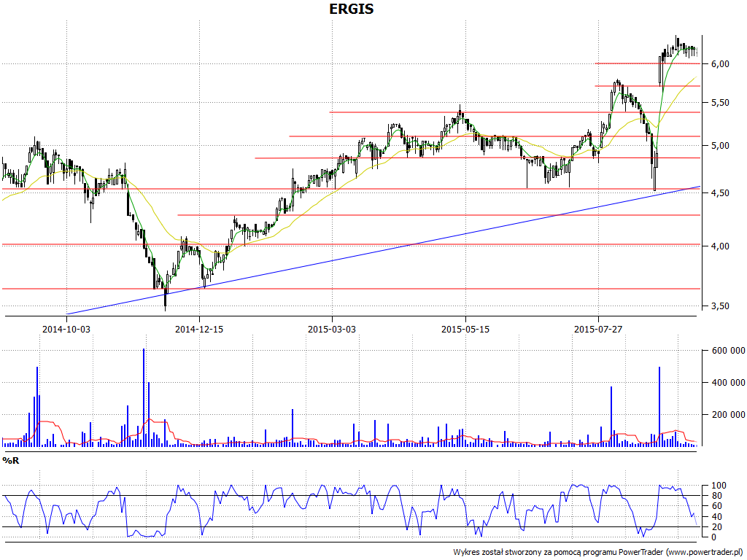This screenshot has width=747, height=560.
Task: Click the 4,50 price axis label
Action: pos(720,192)
